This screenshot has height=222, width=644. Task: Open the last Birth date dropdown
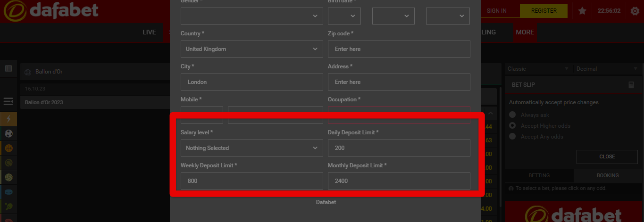click(x=448, y=16)
